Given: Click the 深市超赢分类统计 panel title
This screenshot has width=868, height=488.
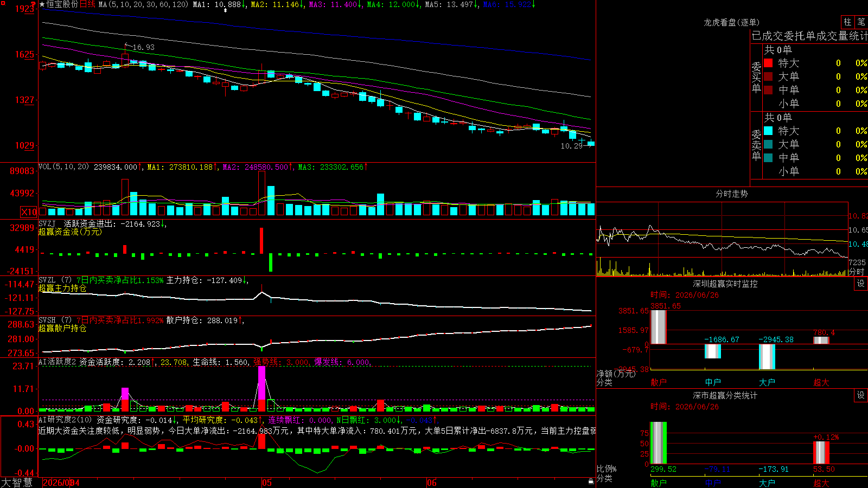Looking at the screenshot, I should (x=725, y=395).
